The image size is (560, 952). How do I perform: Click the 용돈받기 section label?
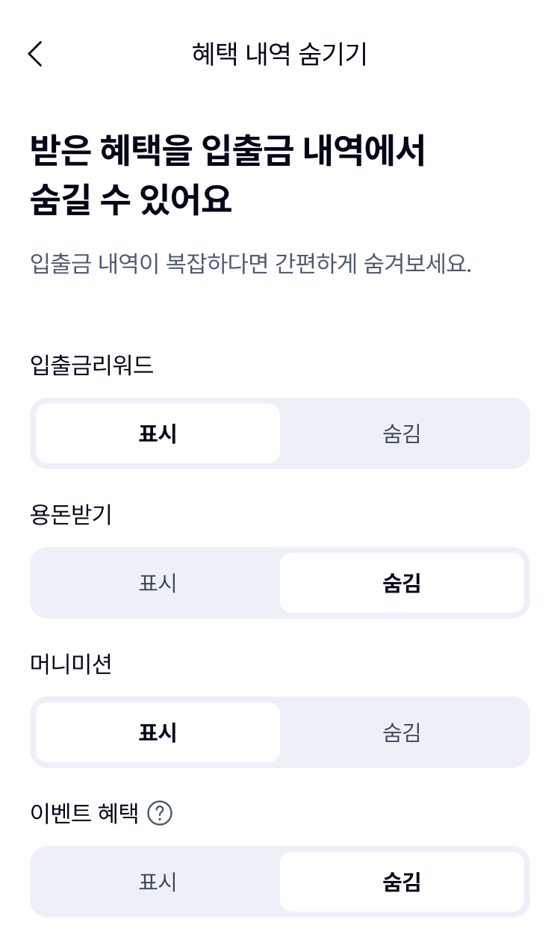[x=71, y=514]
